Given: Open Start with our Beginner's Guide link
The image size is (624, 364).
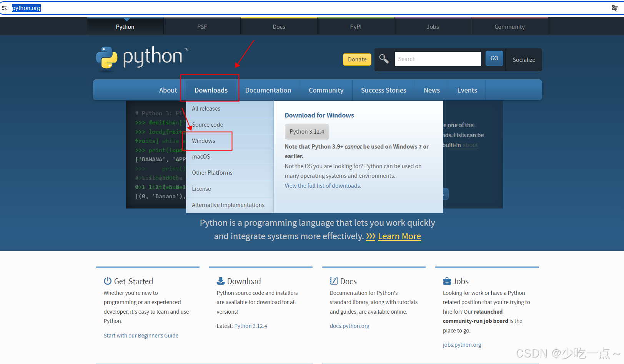Looking at the screenshot, I should pyautogui.click(x=141, y=336).
